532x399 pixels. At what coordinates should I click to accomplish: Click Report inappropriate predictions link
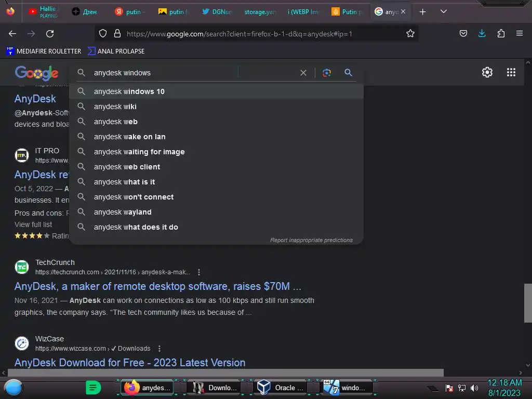(311, 240)
